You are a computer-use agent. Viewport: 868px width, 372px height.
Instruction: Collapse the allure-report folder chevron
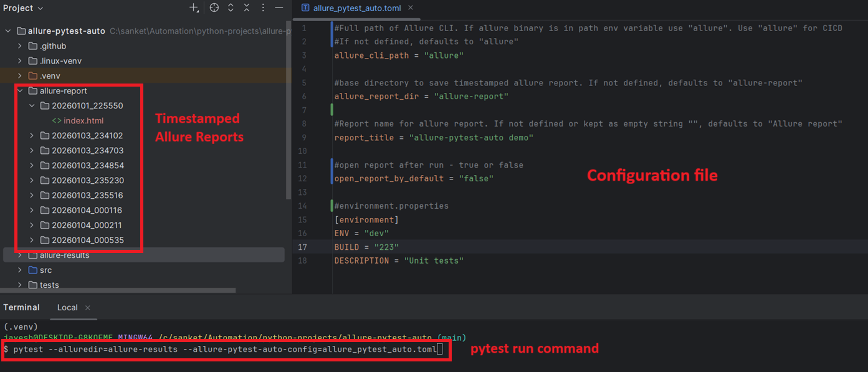(20, 91)
